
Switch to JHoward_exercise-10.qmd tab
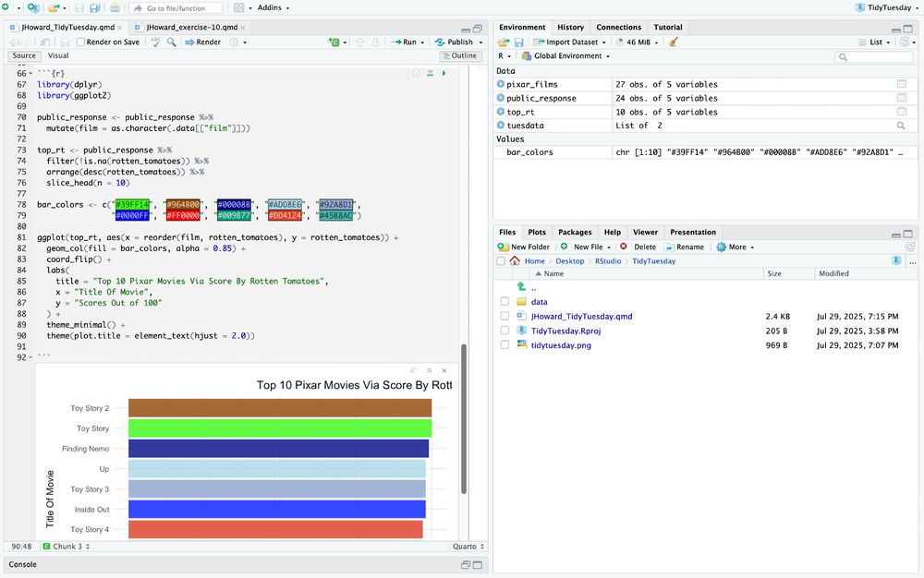(192, 27)
